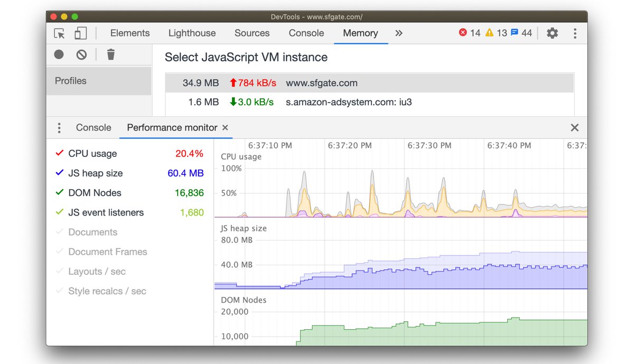Image resolution: width=634 pixels, height=364 pixels.
Task: Click the 1.6 MB memory size
Action: (x=203, y=102)
